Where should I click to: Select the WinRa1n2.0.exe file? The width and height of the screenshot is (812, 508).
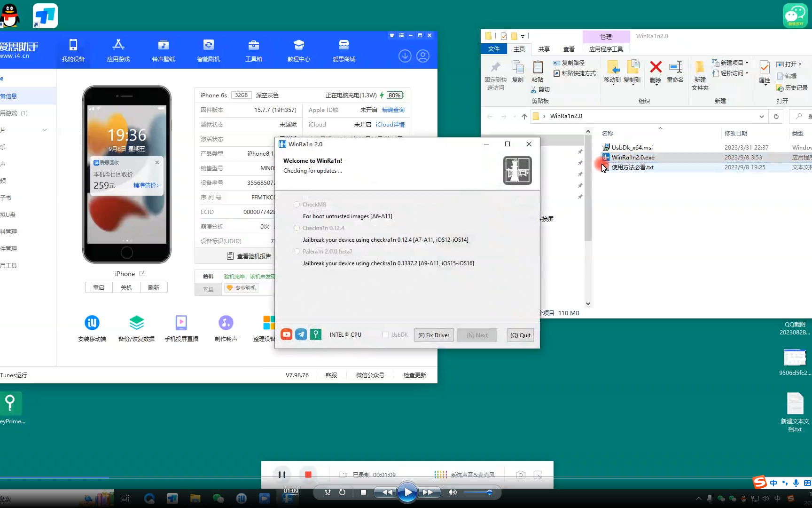click(x=632, y=157)
